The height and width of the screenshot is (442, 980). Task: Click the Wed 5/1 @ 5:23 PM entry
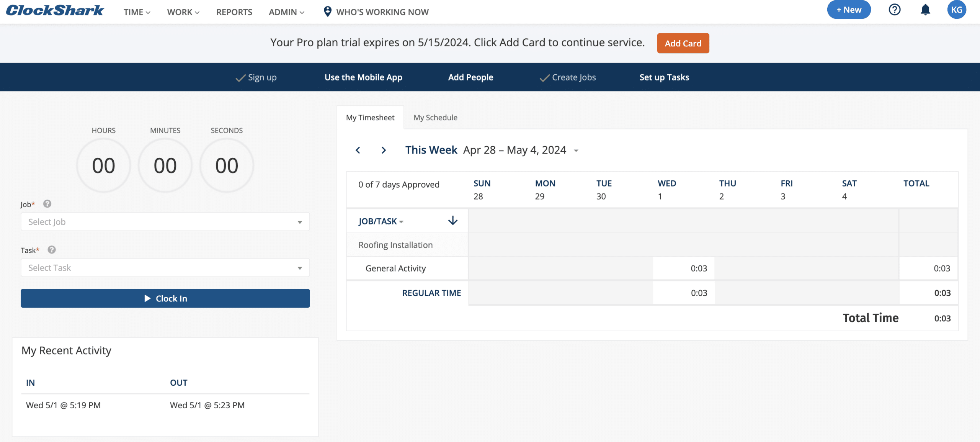[x=207, y=405]
